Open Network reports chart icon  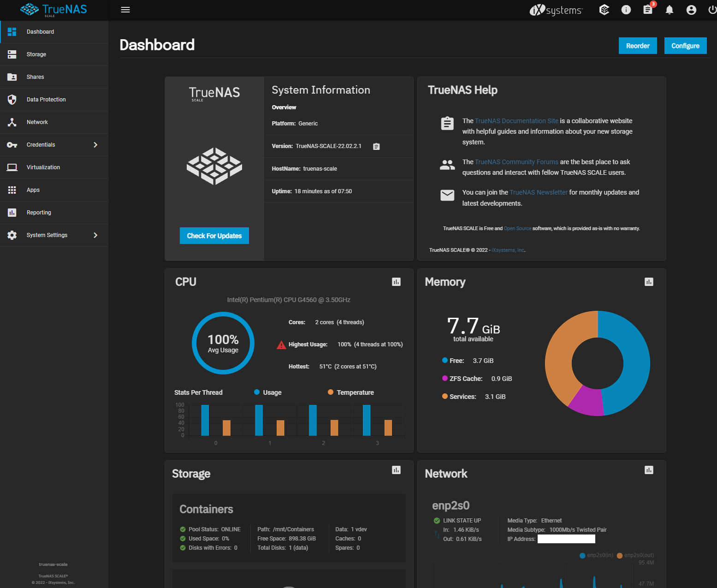tap(649, 470)
